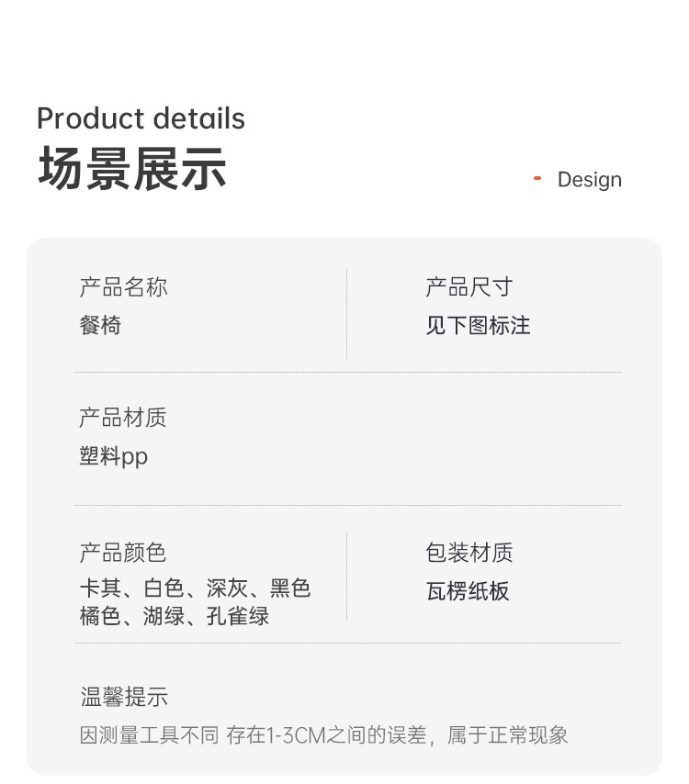Click the 产品颜色 label
This screenshot has width=689, height=784.
123,553
